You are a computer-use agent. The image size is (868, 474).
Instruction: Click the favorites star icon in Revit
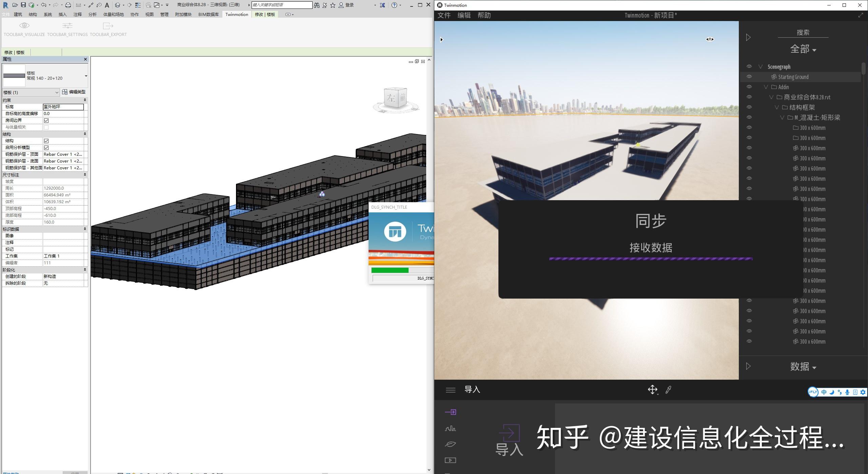(x=333, y=5)
